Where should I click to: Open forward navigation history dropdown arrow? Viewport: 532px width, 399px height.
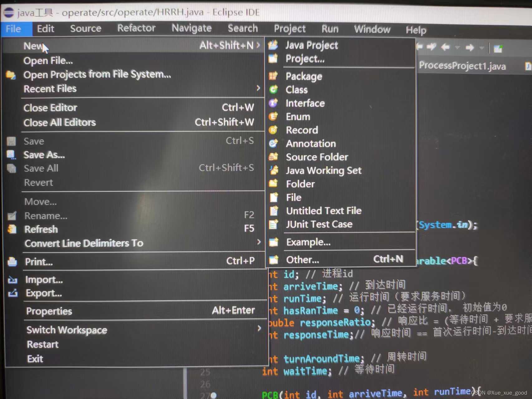(x=482, y=48)
